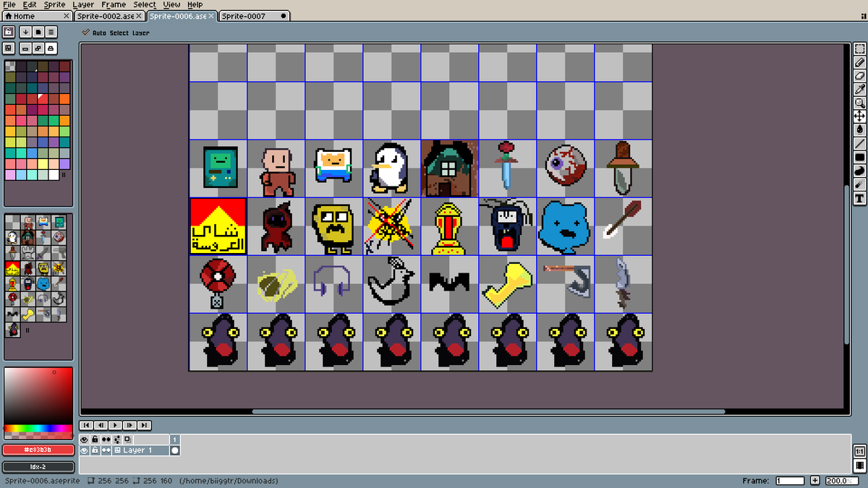Open the View menu
The width and height of the screenshot is (868, 488).
(171, 4)
